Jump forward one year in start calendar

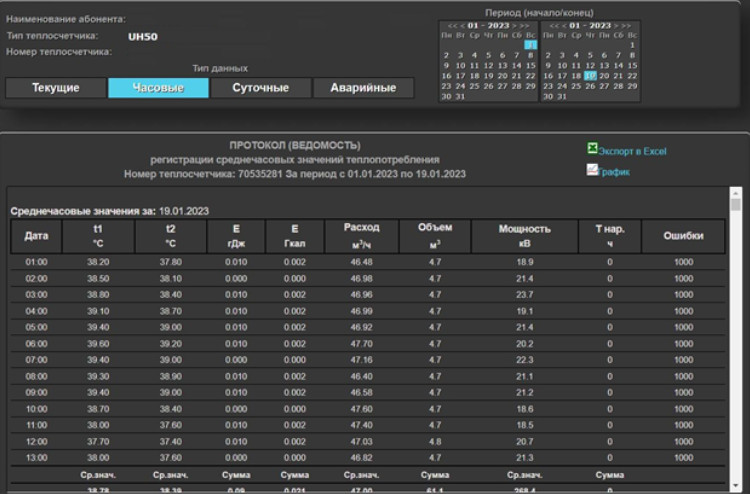(524, 26)
